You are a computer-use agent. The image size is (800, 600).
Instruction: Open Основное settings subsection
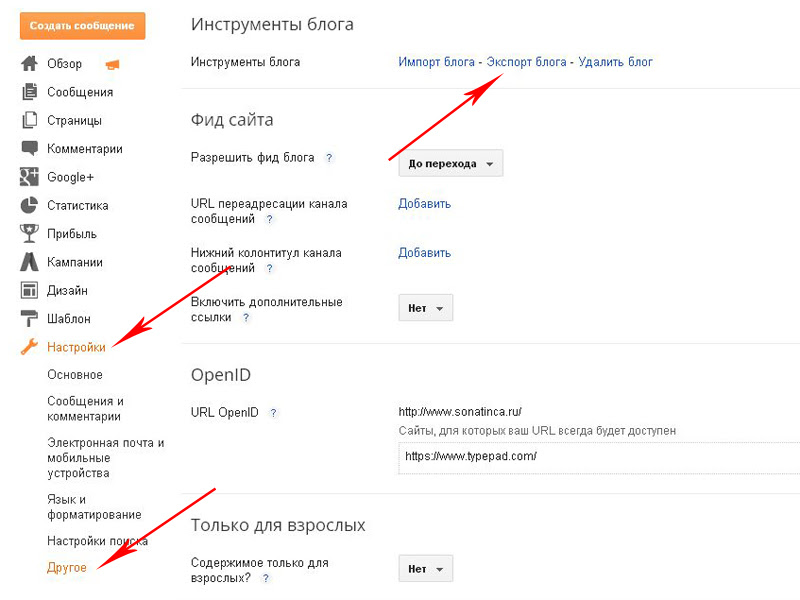click(75, 374)
